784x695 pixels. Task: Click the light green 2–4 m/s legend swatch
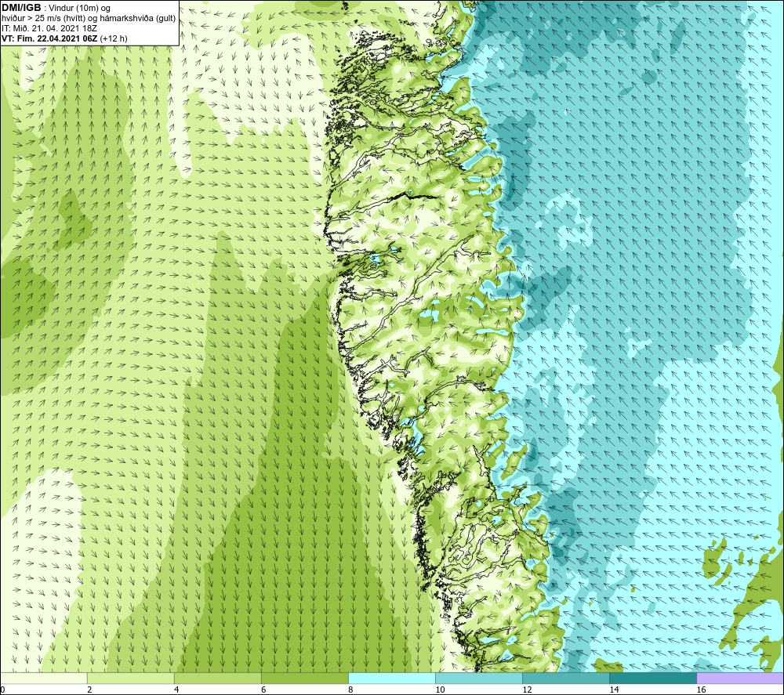point(130,678)
